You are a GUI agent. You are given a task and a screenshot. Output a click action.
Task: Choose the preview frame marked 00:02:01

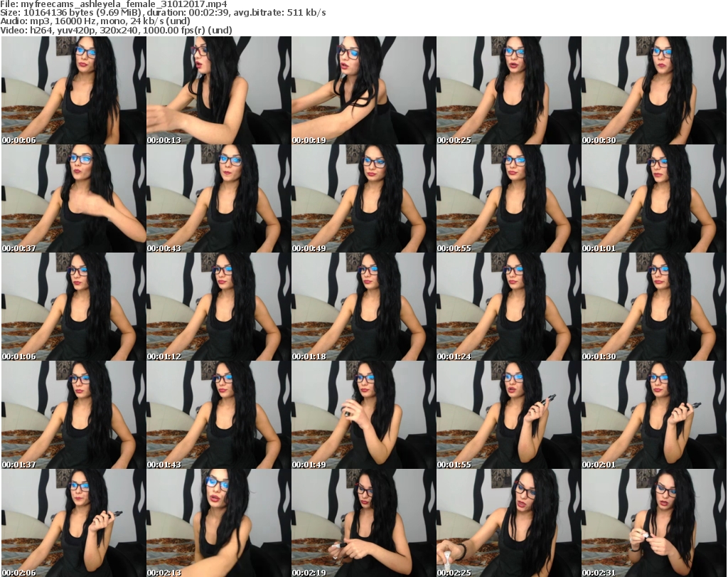tap(654, 415)
